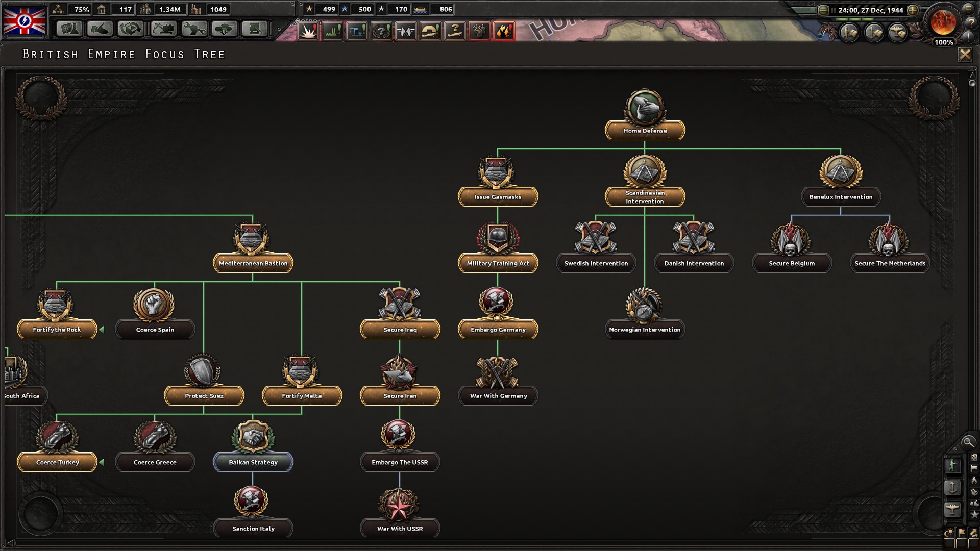Screen dimensions: 980x551
Task: Click the explosion alert icon
Action: pos(308,31)
